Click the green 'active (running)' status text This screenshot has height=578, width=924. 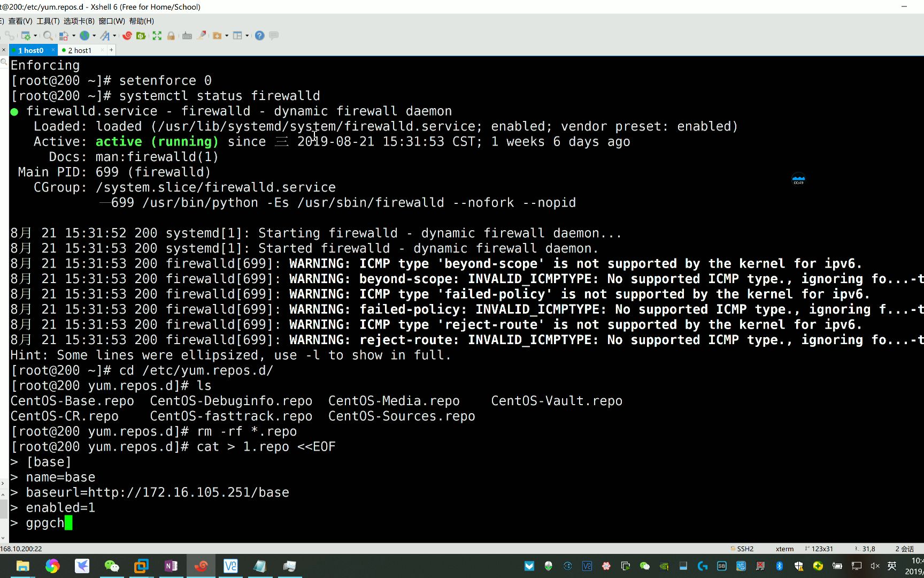tap(157, 142)
